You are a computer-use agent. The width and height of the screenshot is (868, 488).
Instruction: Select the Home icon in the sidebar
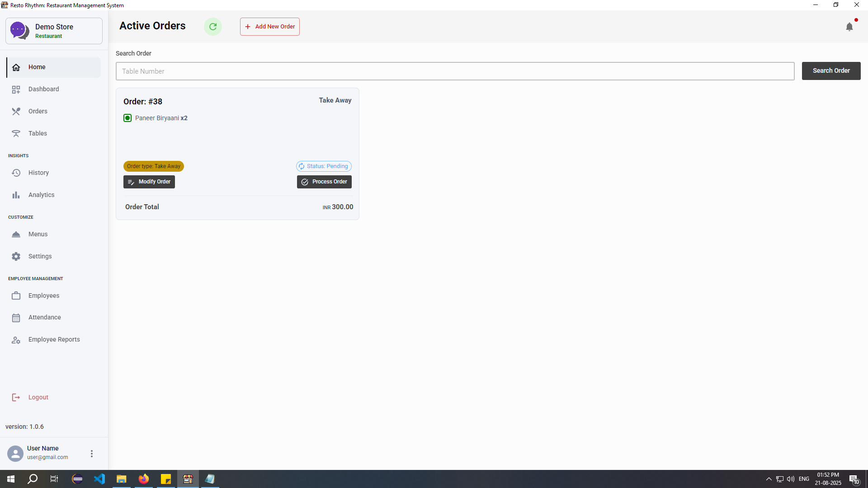(16, 67)
